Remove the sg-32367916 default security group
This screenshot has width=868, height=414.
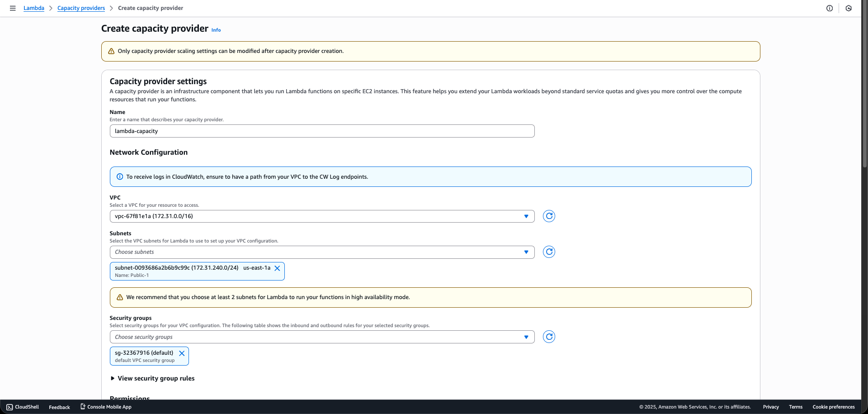pos(182,353)
